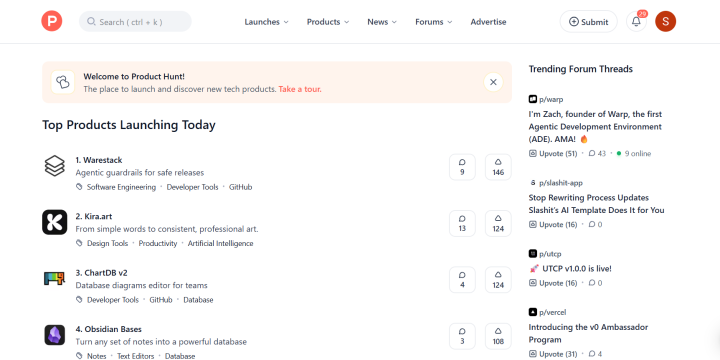Click the Kira.art K logo
The height and width of the screenshot is (360, 720).
point(55,222)
